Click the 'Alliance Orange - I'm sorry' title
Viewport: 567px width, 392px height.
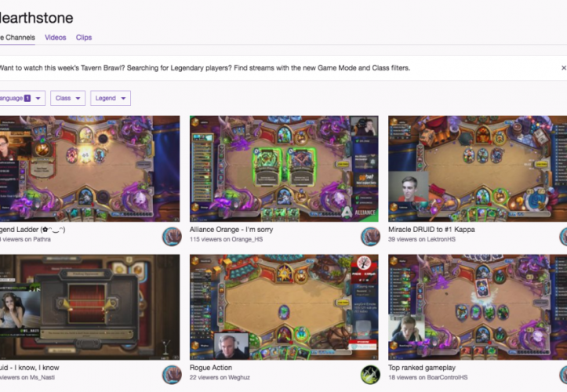pos(231,229)
